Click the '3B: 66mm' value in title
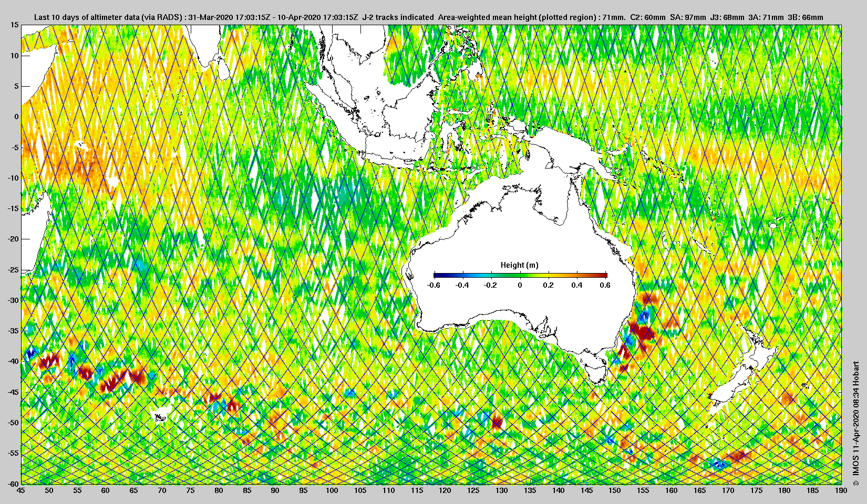This screenshot has height=504, width=867. (x=806, y=17)
